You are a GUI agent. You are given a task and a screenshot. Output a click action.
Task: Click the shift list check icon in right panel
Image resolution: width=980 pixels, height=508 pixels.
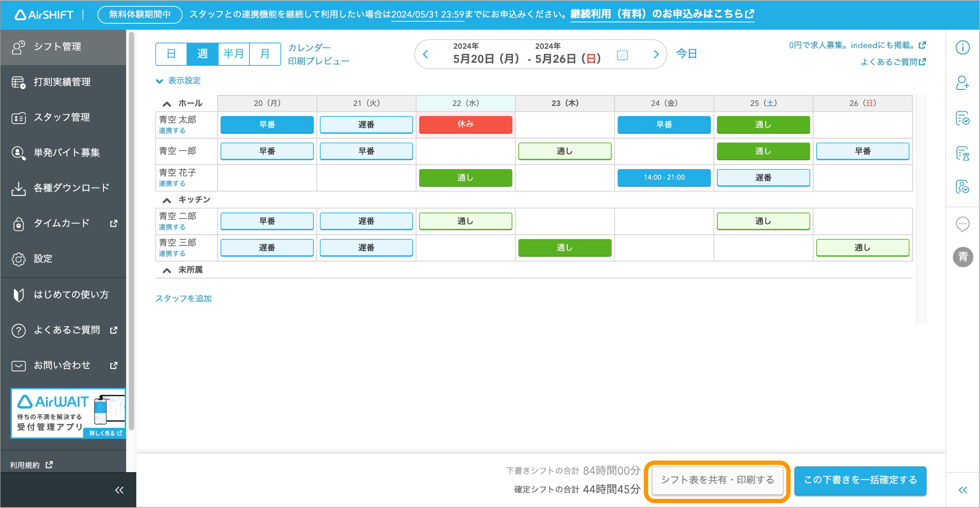click(x=962, y=118)
